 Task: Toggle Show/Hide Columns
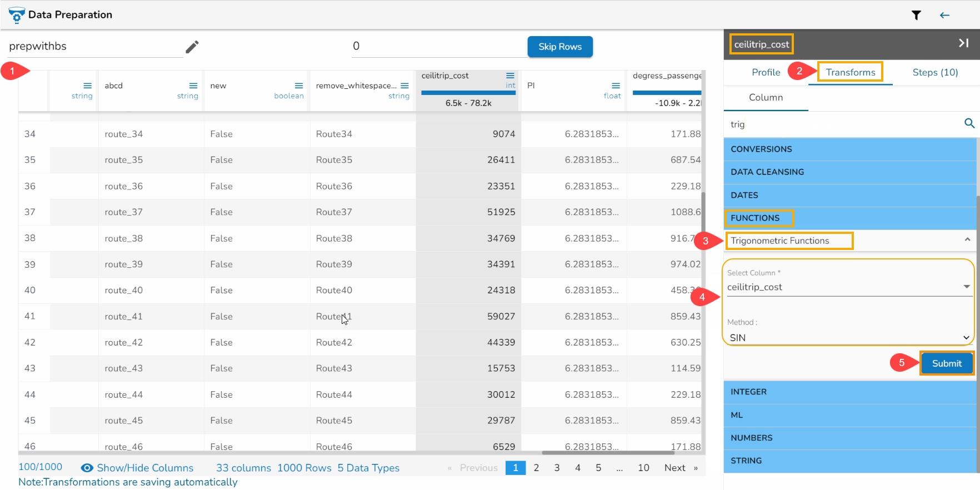(137, 468)
